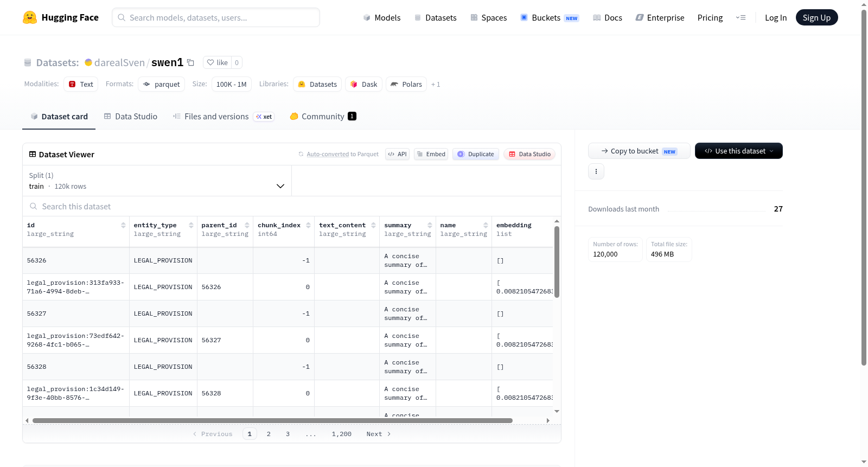Copy dataset name with the copy icon

tap(190, 62)
